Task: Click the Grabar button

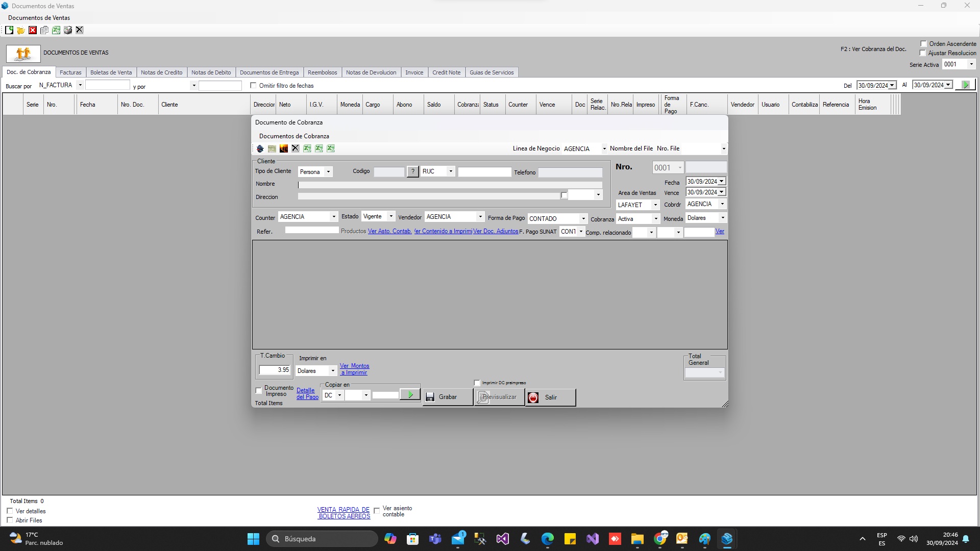Action: click(x=447, y=397)
